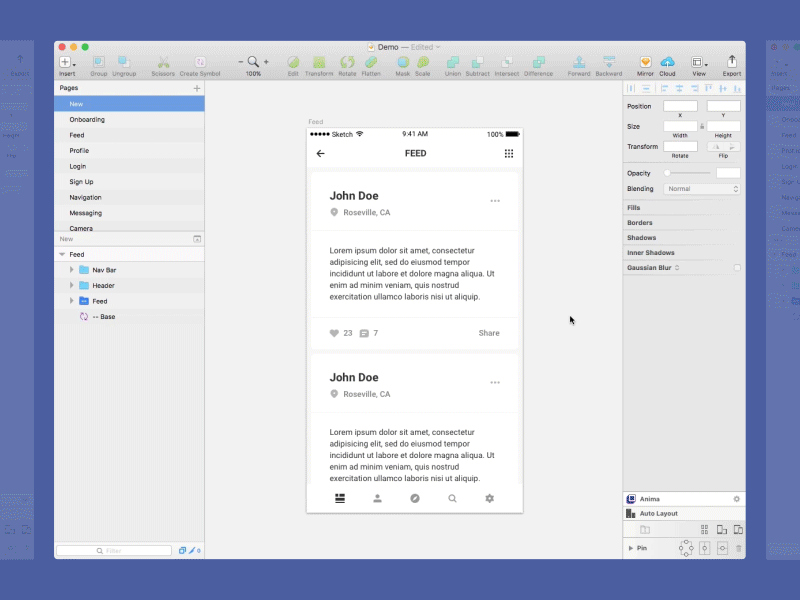800x600 pixels.
Task: Click the Filter field below the layers list
Action: pyautogui.click(x=113, y=549)
